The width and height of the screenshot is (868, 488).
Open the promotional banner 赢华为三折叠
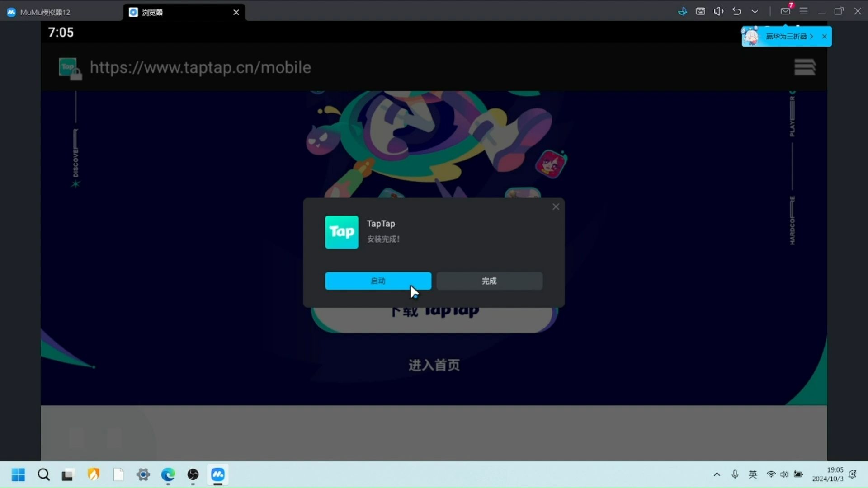click(786, 36)
